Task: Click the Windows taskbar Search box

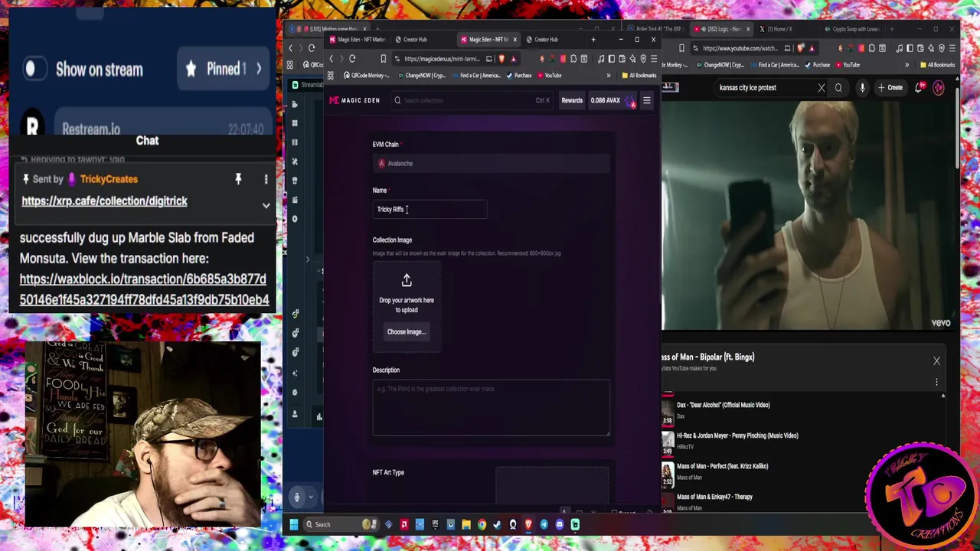Action: click(x=340, y=524)
